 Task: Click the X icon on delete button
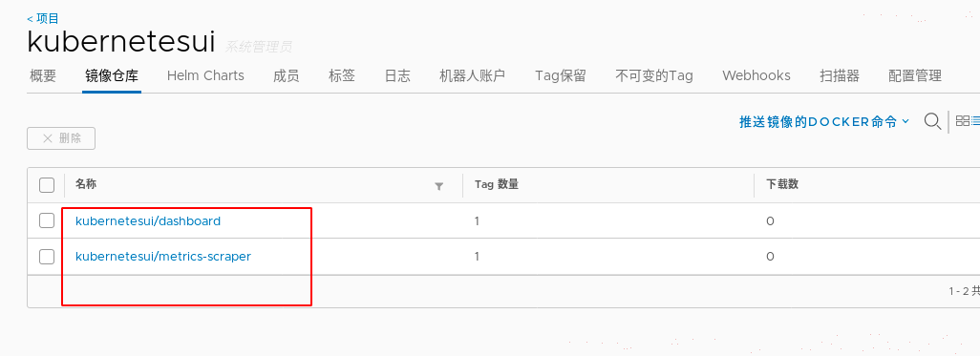tap(48, 138)
